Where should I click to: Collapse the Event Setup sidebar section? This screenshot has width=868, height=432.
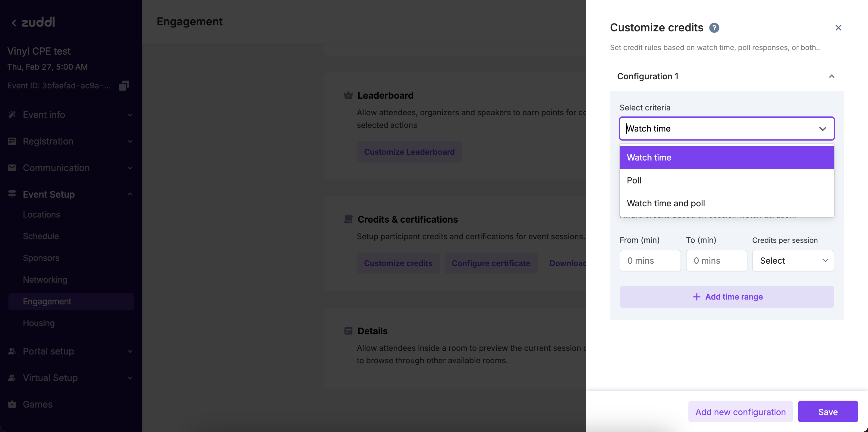(130, 194)
